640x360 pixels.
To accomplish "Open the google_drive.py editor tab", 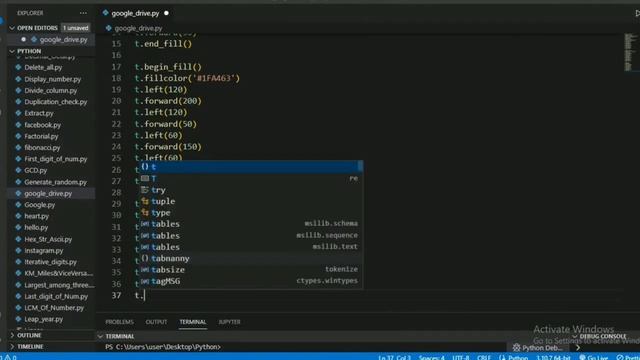I will click(x=135, y=13).
